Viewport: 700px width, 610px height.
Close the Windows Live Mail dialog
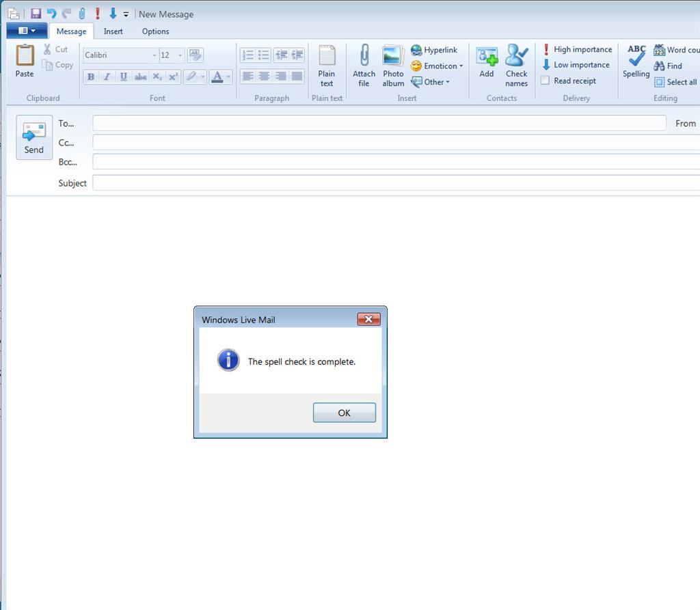(368, 319)
